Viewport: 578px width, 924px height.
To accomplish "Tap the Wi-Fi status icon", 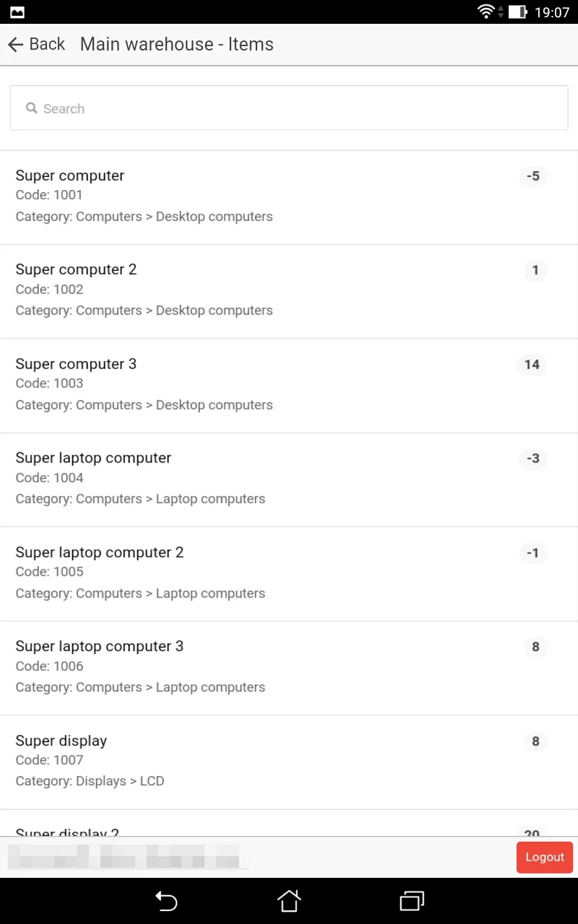I will tap(486, 12).
